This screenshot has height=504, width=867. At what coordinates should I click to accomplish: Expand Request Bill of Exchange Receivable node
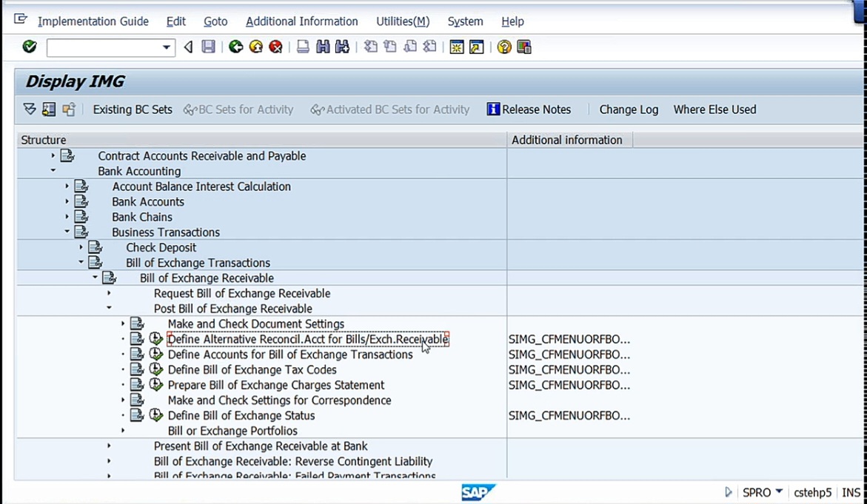[109, 293]
